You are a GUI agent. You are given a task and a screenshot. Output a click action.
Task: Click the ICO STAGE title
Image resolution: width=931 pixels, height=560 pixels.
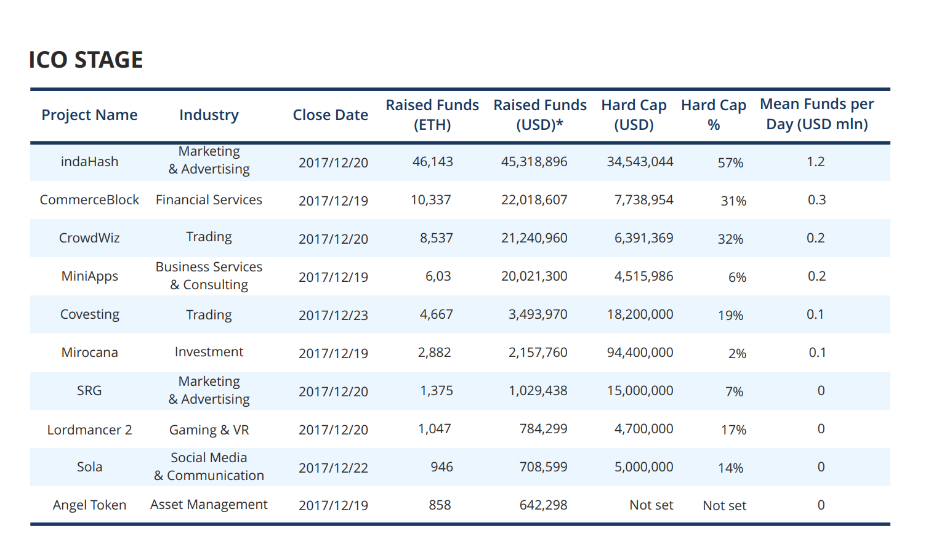(86, 60)
